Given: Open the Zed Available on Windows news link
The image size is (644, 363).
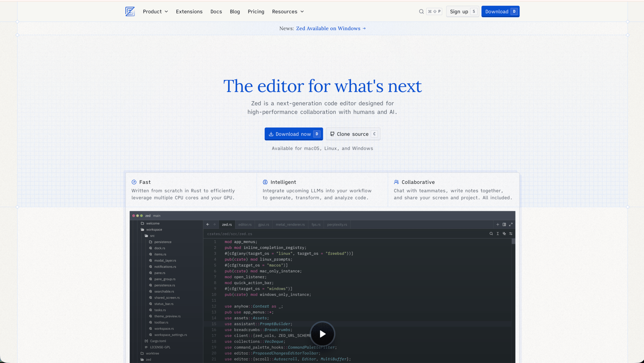Looking at the screenshot, I should (331, 28).
